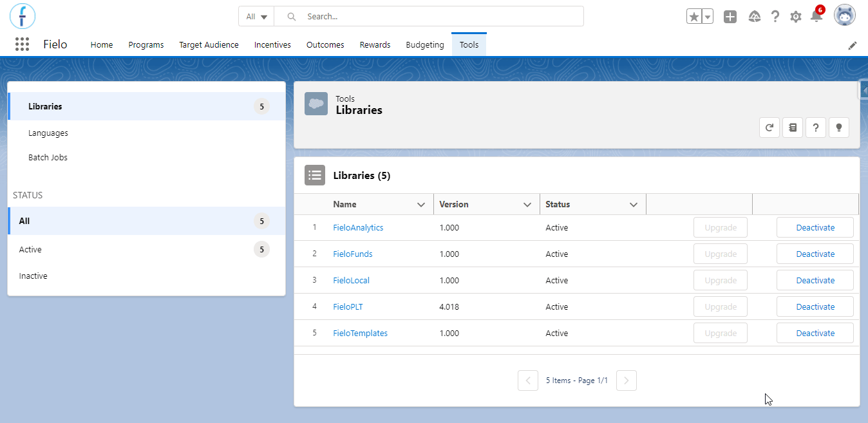
Task: Select the Tools tab
Action: (x=469, y=45)
